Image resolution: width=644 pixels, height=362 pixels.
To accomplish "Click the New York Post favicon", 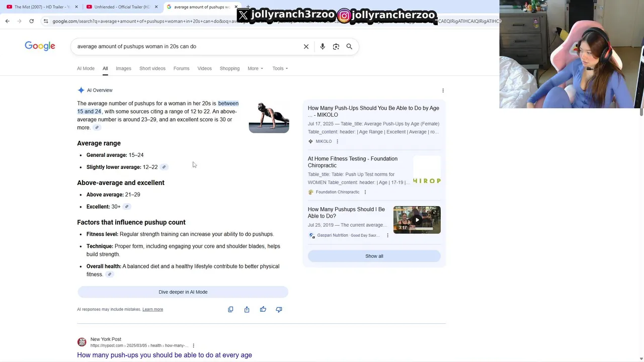I will pos(82,342).
